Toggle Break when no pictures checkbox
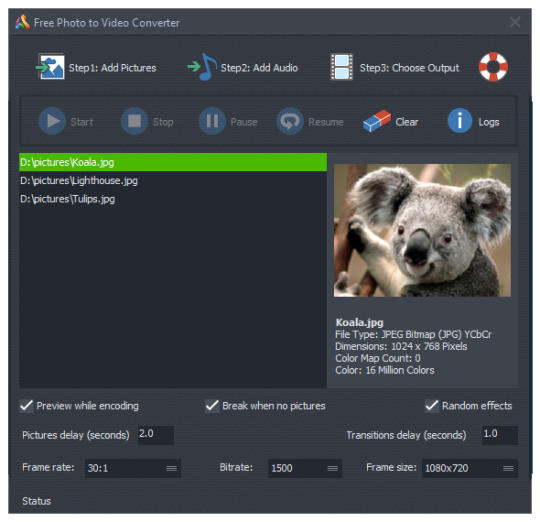 (x=212, y=406)
